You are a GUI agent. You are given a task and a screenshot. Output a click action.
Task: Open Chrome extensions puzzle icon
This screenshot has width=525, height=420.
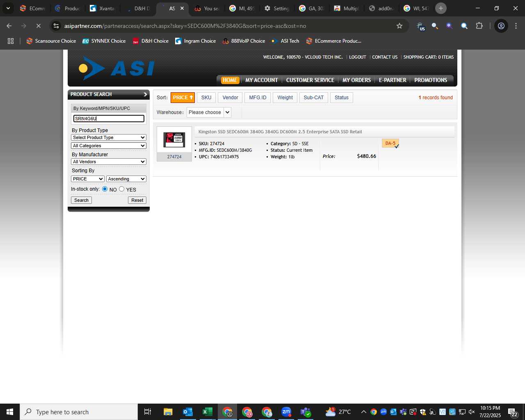pos(479,26)
